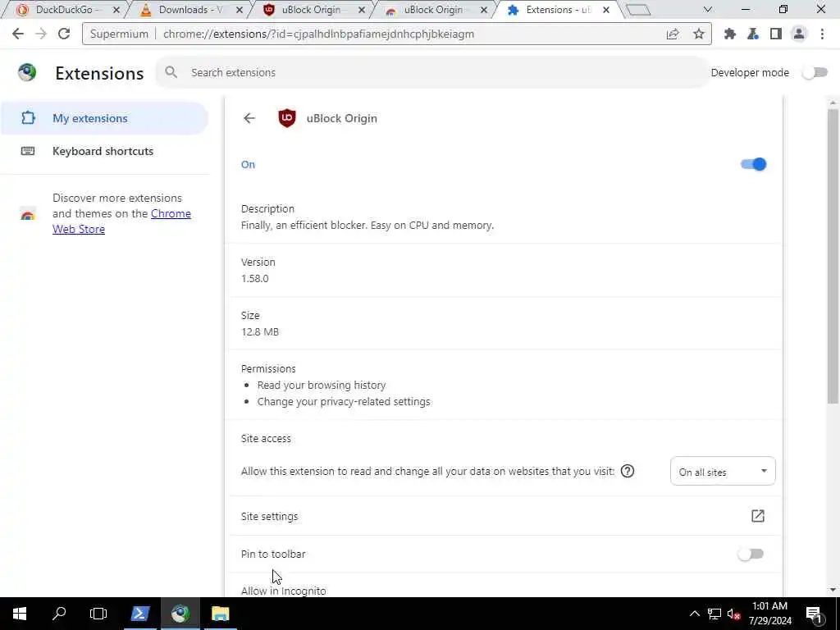The image size is (840, 630).
Task: Open the notification center icon
Action: [815, 614]
